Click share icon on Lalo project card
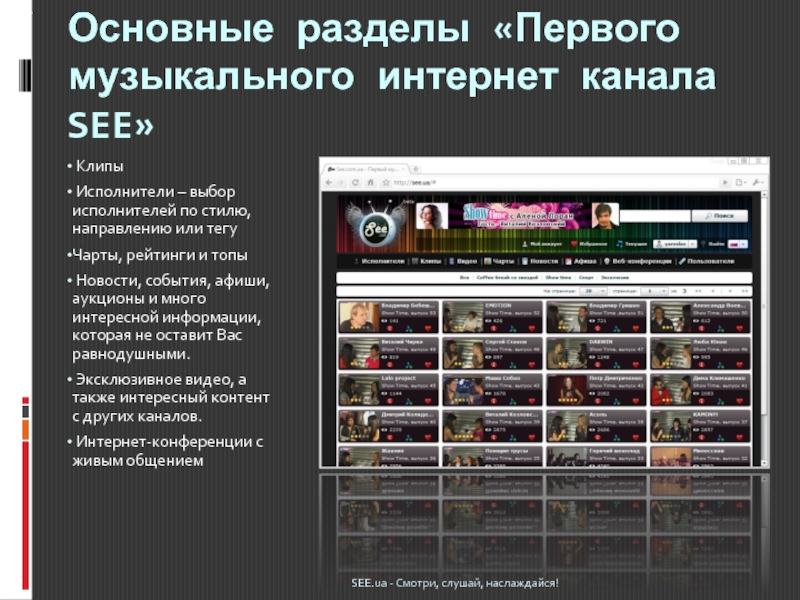The width and height of the screenshot is (800, 600). click(409, 402)
